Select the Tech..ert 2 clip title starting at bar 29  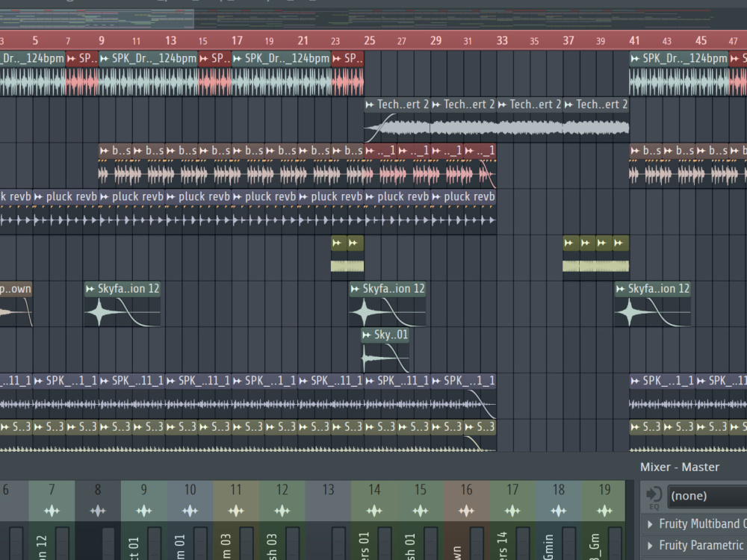pos(469,105)
